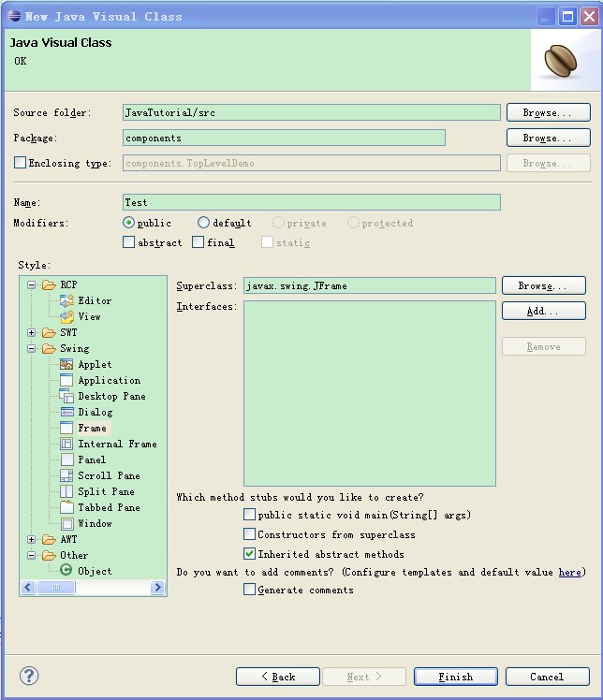603x700 pixels.
Task: Select the public modifier radio button
Action: tap(128, 223)
